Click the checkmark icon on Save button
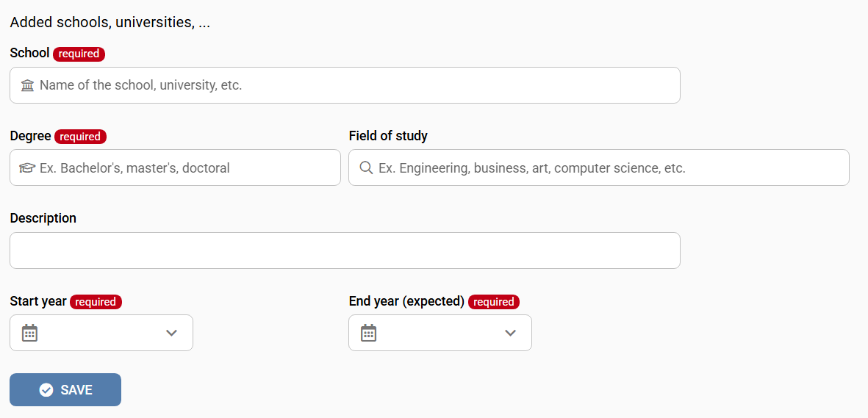The width and height of the screenshot is (868, 418). [46, 390]
